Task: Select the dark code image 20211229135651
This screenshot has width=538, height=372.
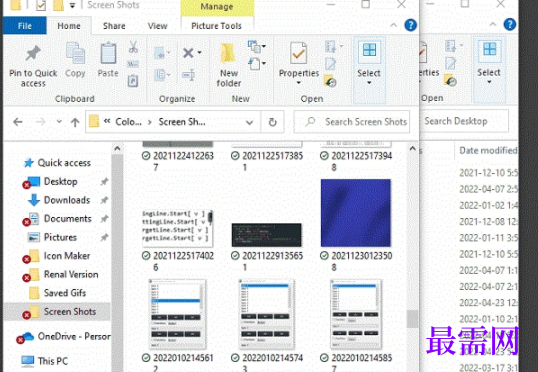Action: tap(267, 235)
